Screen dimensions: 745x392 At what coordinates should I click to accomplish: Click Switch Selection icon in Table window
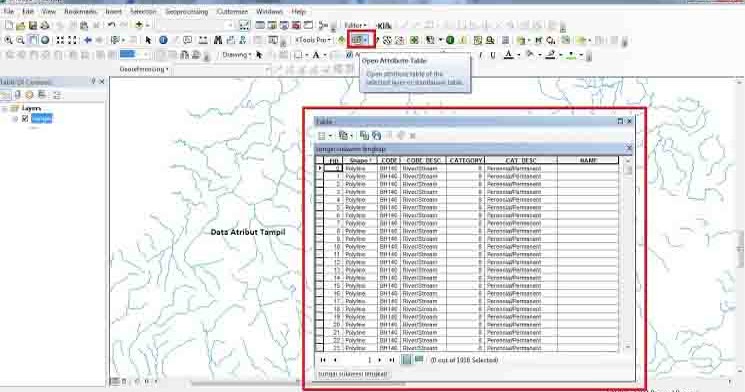click(376, 136)
